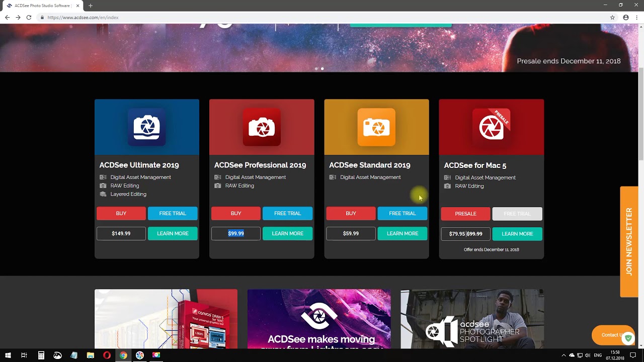
Task: Open the Chrome profile account icon
Action: (626, 17)
